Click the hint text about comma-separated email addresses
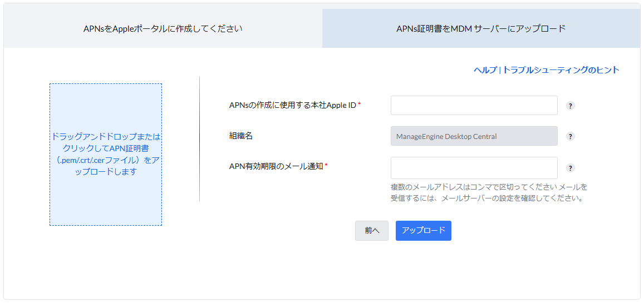644x303 pixels. 489,192
